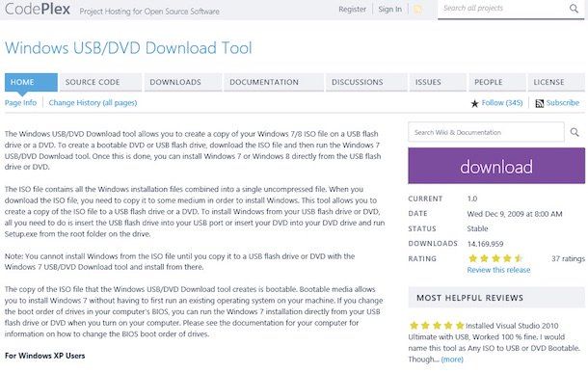
Task: Click the Windows USB/DVD Download Tool title
Action: pyautogui.click(x=128, y=48)
